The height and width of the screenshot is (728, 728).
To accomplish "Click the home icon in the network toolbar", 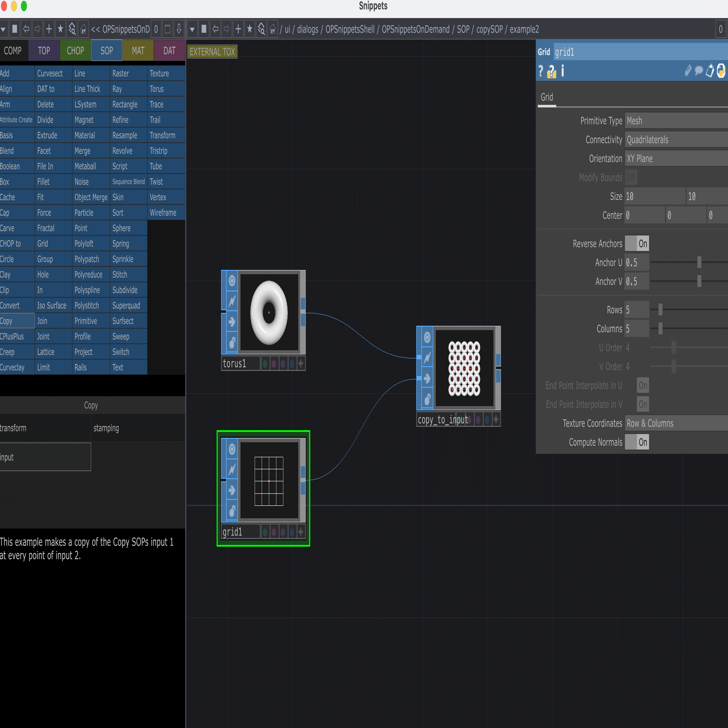I will (272, 29).
